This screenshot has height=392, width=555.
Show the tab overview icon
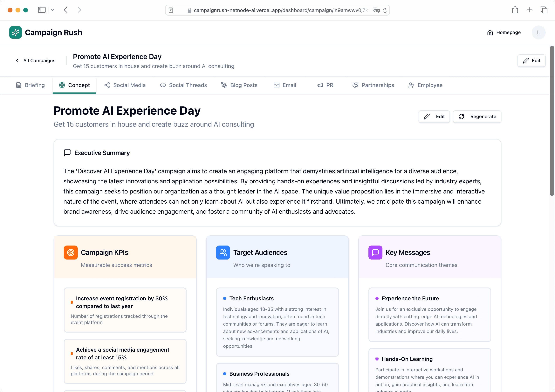pyautogui.click(x=544, y=10)
